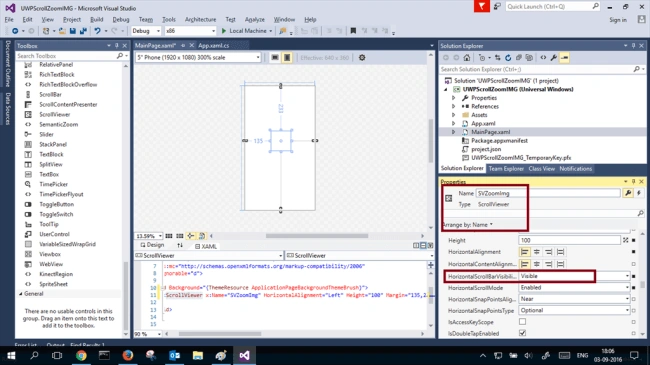Toggle the IsDoubleTapEnabled checkbox

point(522,333)
